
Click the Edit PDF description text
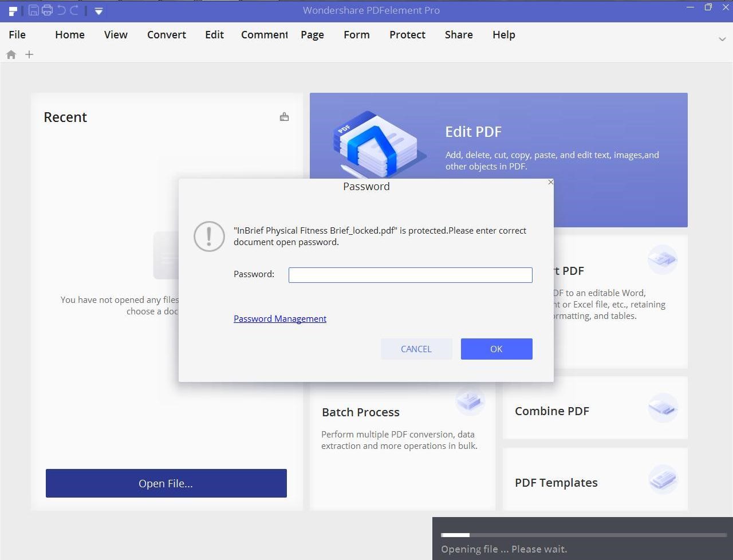point(552,160)
